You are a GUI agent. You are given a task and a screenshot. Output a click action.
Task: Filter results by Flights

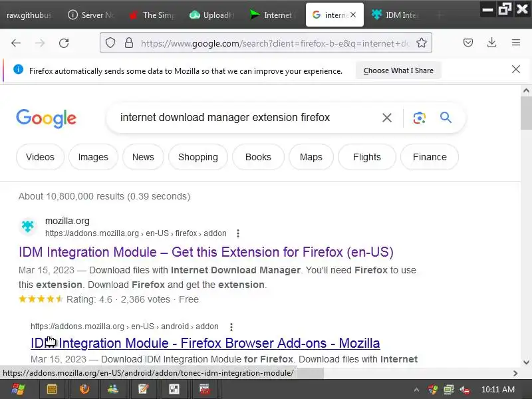point(367,157)
